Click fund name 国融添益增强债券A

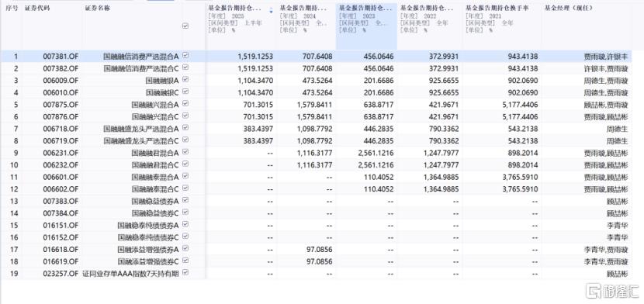(x=148, y=250)
